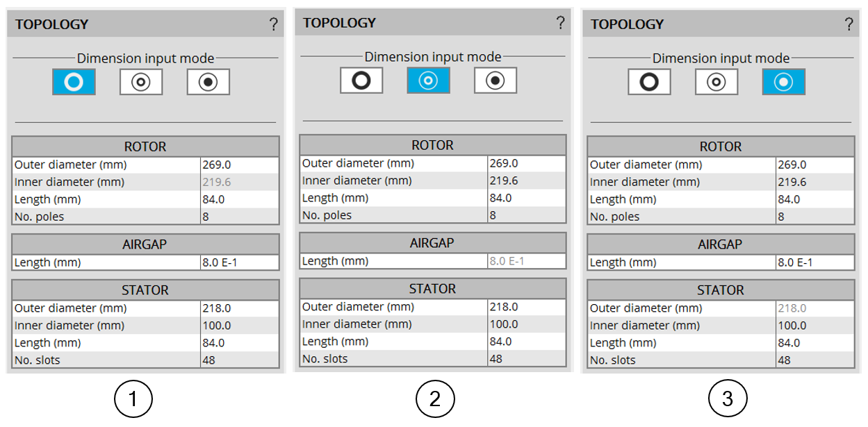
Task: Click the STATOR section header in panel 1
Action: [145, 290]
